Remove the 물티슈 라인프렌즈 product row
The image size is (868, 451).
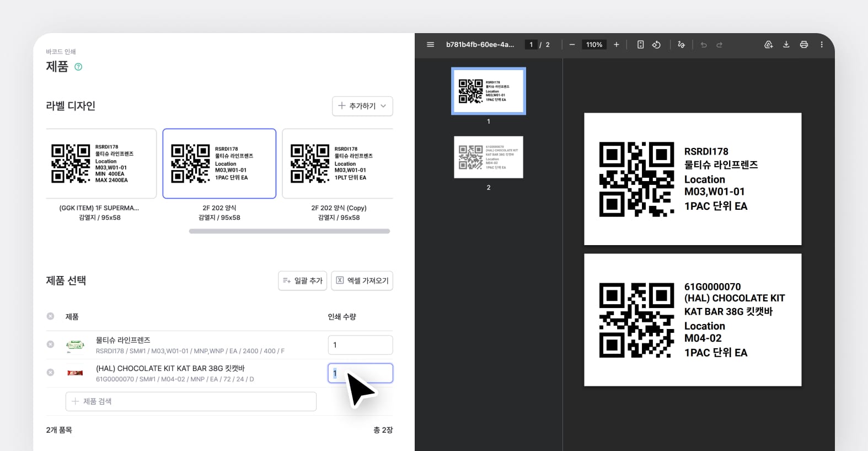[50, 344]
